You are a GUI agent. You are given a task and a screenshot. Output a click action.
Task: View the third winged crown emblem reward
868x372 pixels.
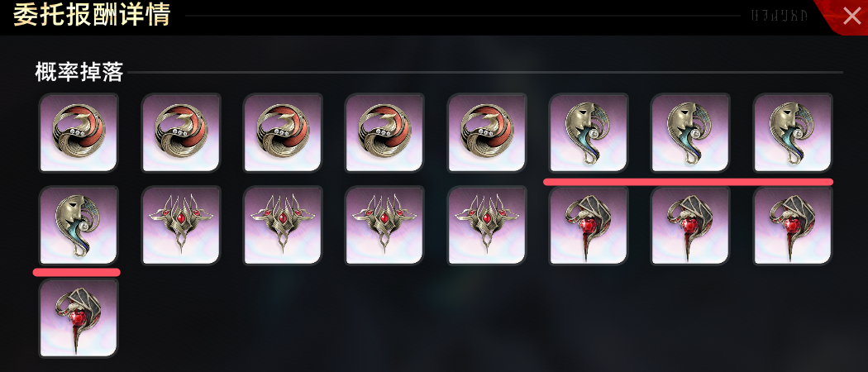[384, 226]
